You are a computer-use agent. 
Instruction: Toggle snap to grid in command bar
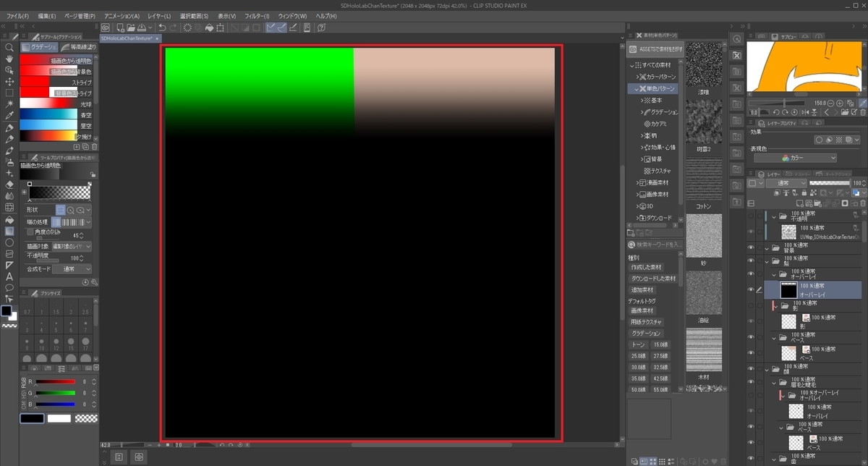point(293,27)
